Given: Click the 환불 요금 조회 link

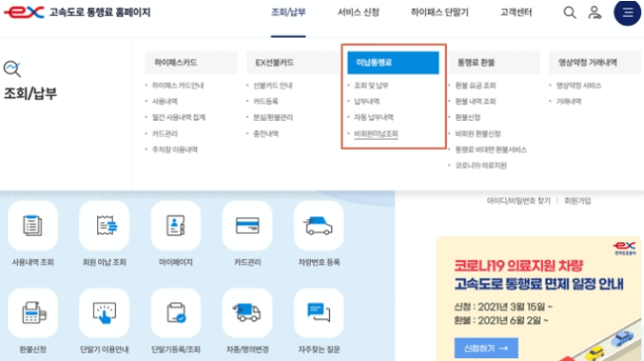Looking at the screenshot, I should (x=476, y=85).
